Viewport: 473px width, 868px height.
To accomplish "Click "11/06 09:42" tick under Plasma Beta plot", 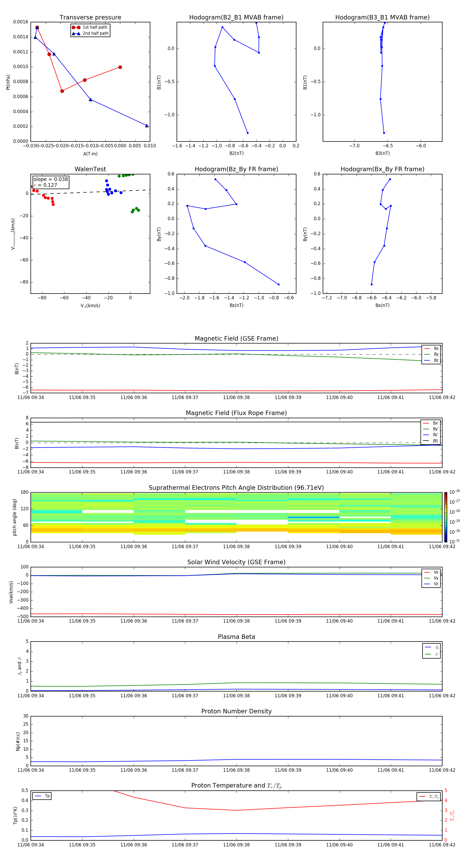I will click(x=442, y=695).
